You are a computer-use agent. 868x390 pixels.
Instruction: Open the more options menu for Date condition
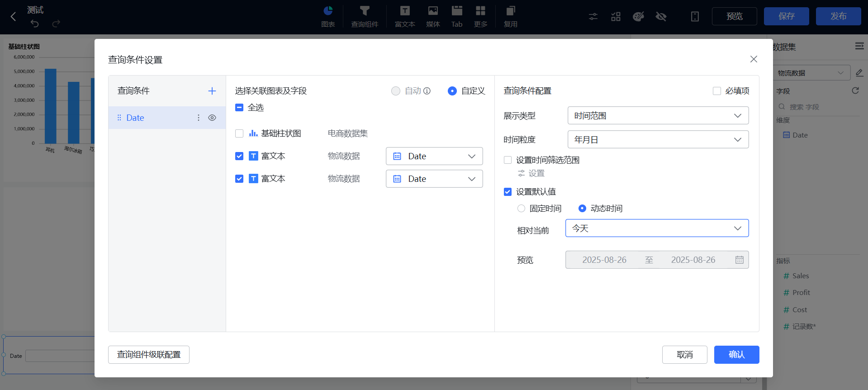198,118
